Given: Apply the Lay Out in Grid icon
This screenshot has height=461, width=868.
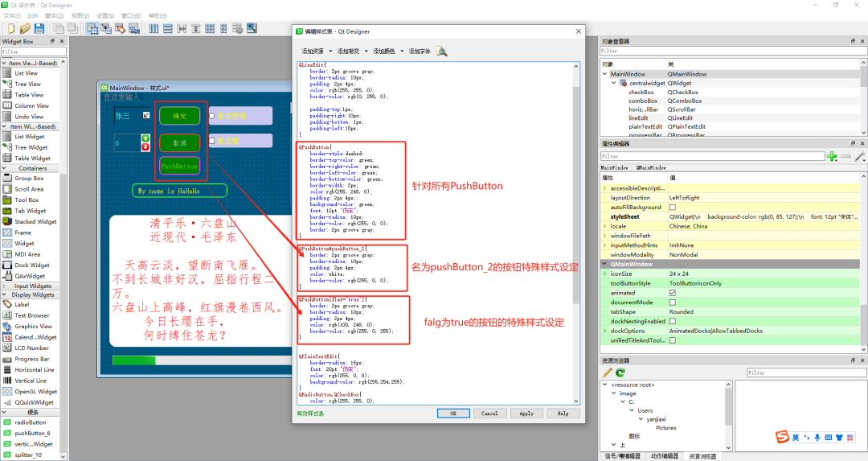Looking at the screenshot, I should click(210, 28).
